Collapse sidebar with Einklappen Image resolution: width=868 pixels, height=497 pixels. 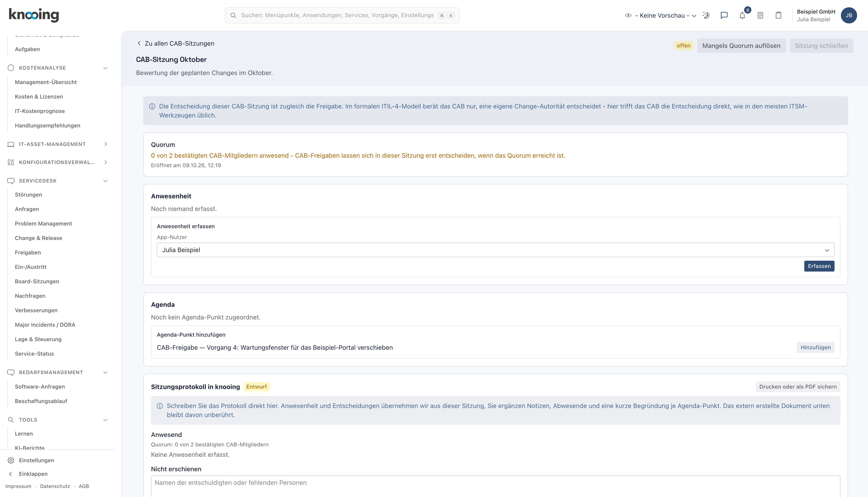point(28,474)
